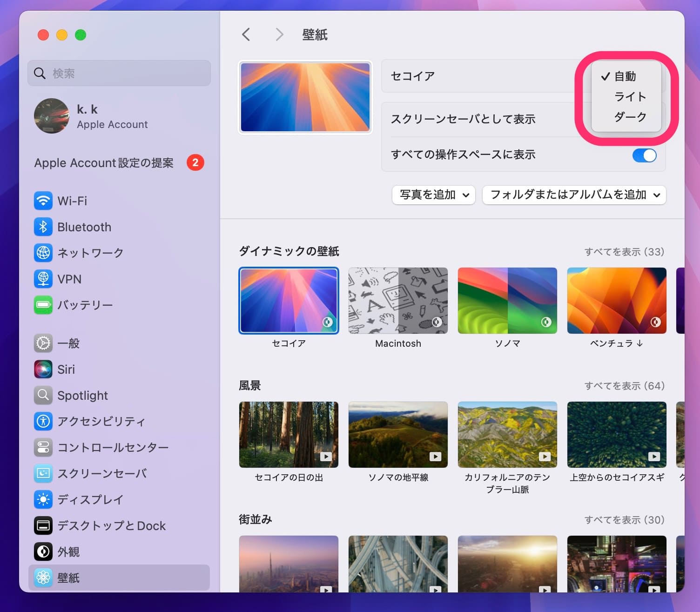This screenshot has height=612, width=700.
Task: Open Wi-Fi settings icon in sidebar
Action: point(43,201)
